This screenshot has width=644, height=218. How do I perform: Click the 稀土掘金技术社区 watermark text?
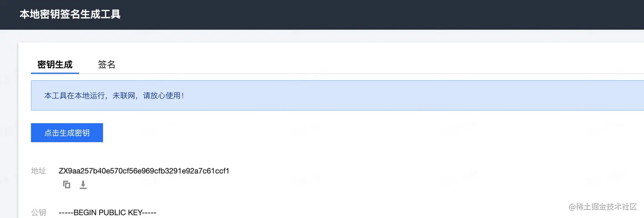tap(607, 207)
